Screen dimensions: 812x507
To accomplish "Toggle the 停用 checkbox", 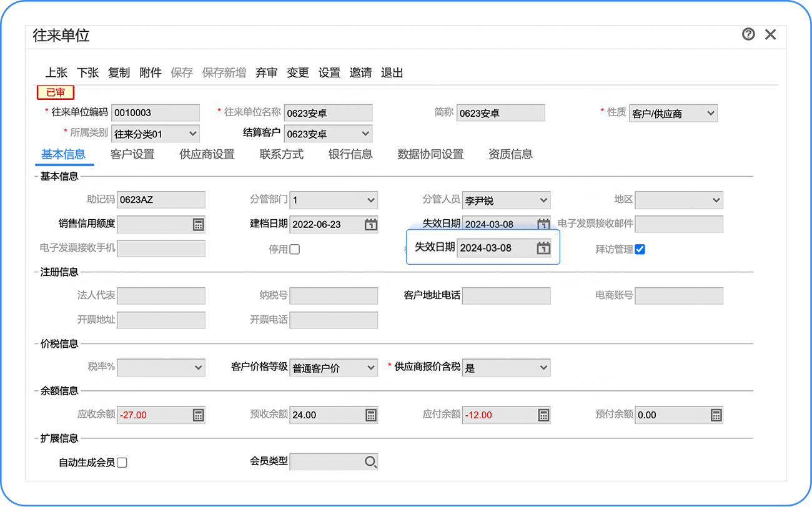I will pyautogui.click(x=294, y=249).
